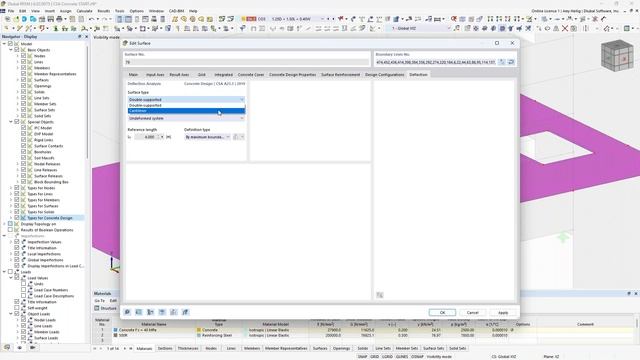Click the navigation cube in the viewport
Image resolution: width=640 pixels, height=360 pixels.
(617, 56)
